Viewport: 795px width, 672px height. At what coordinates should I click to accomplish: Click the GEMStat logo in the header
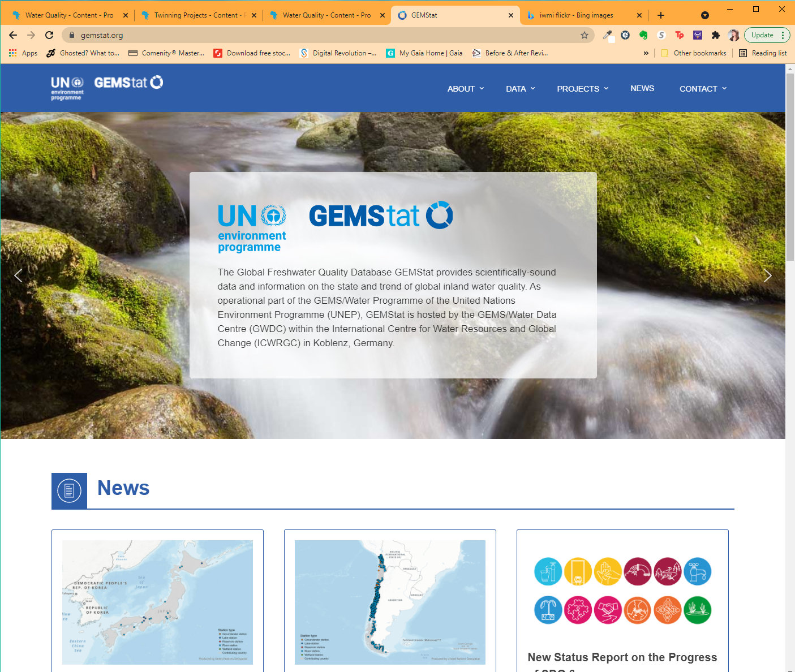[x=128, y=83]
